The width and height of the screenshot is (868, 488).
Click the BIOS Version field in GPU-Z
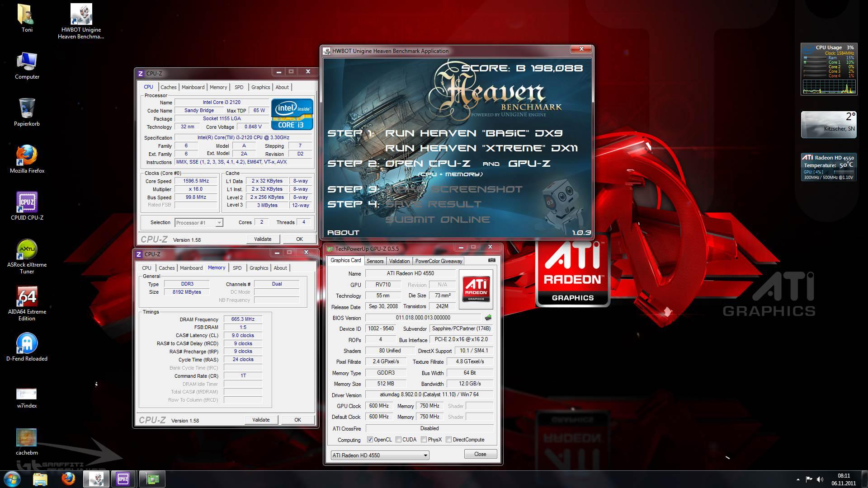tap(423, 318)
